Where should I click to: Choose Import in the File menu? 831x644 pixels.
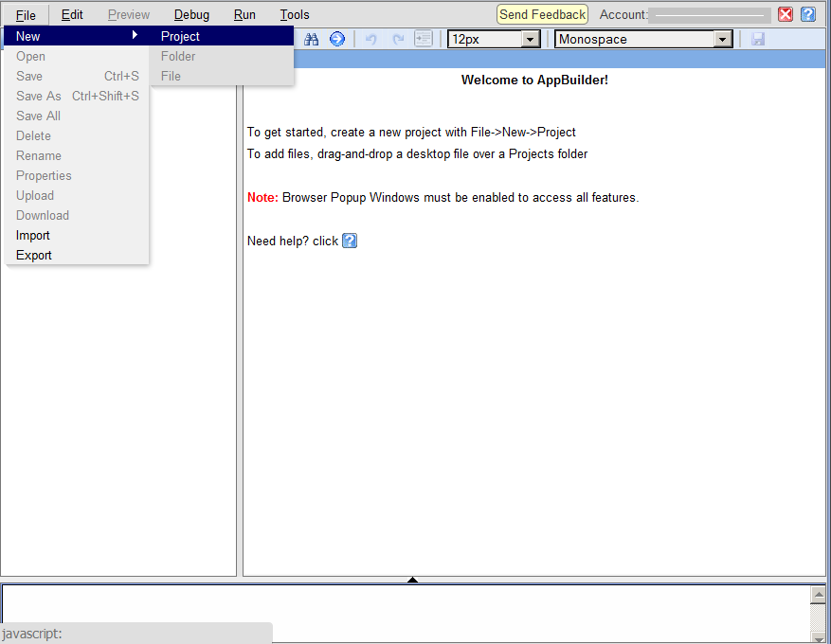tap(33, 235)
